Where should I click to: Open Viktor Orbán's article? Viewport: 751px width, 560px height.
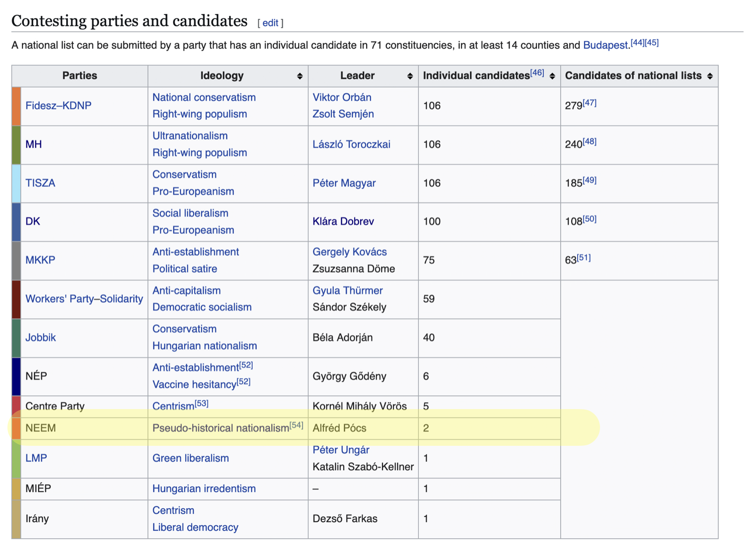[x=342, y=97]
